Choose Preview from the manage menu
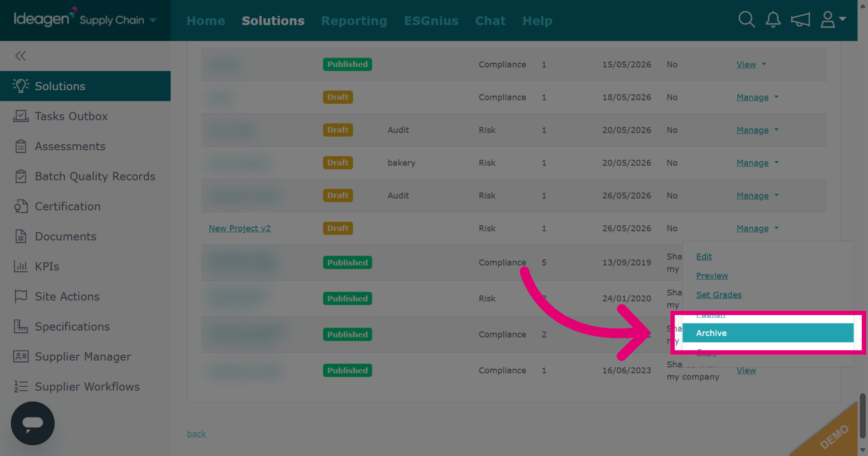 [x=712, y=275]
